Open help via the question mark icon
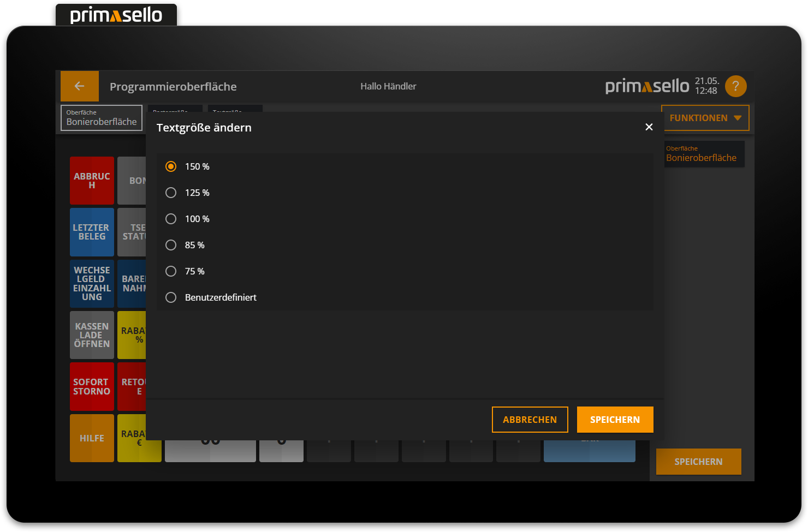Image resolution: width=808 pixels, height=532 pixels. point(735,86)
